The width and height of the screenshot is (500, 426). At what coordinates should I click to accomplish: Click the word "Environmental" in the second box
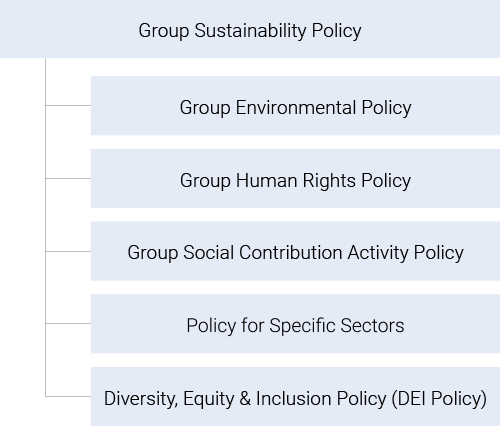[296, 108]
